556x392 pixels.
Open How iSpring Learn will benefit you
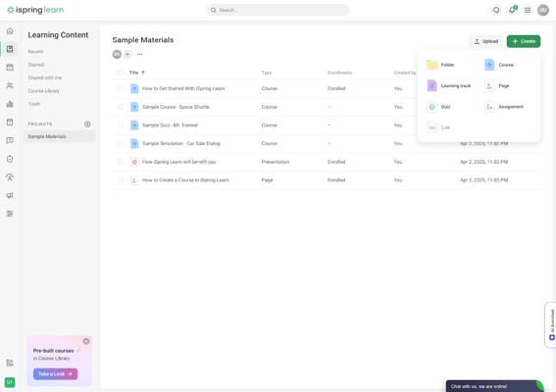[178, 162]
